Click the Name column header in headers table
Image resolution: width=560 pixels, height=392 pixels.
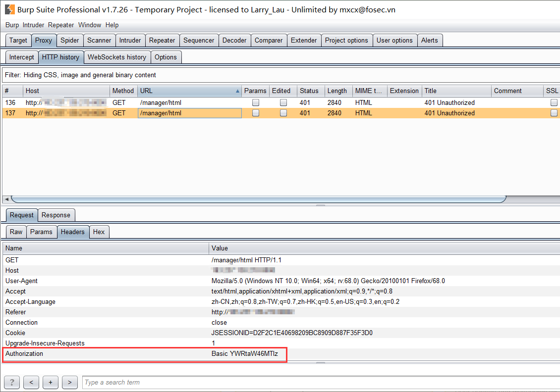[106, 248]
